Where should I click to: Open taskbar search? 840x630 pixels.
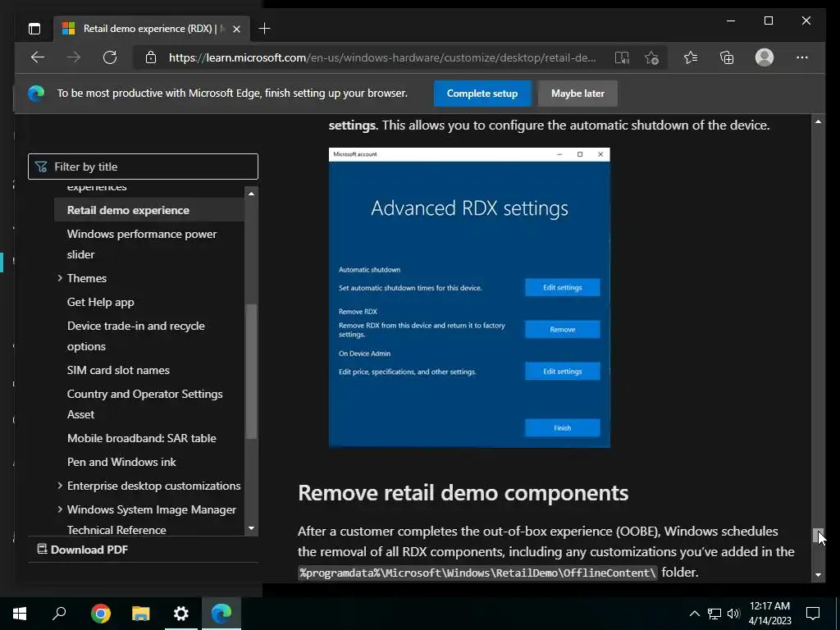point(59,614)
